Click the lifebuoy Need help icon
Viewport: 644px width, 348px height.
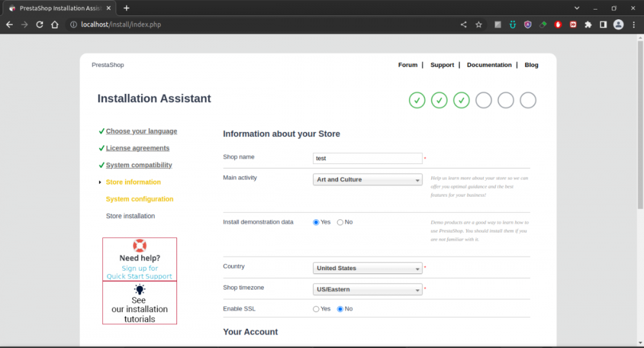click(x=140, y=246)
